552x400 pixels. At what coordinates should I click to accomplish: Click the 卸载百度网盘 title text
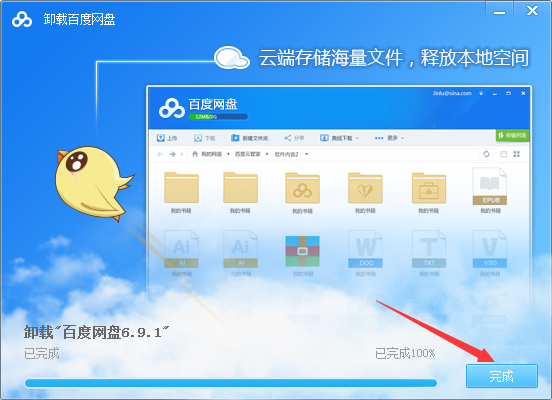point(79,19)
